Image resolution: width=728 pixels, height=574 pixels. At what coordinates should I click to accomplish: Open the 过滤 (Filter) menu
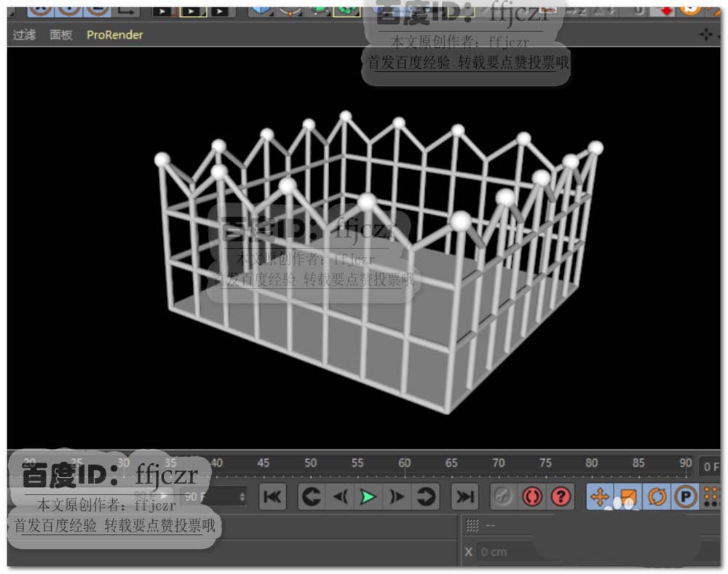[24, 35]
